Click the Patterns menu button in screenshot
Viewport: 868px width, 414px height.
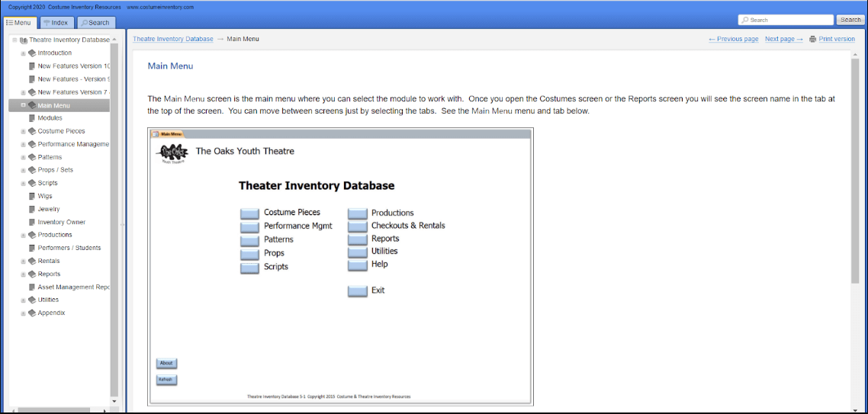249,241
